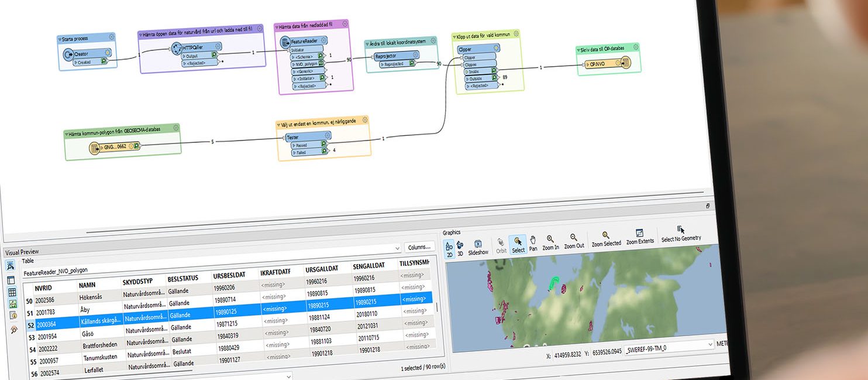Activate the Select tool in Graphics toolbar
This screenshot has width=868, height=380.
pos(518,244)
